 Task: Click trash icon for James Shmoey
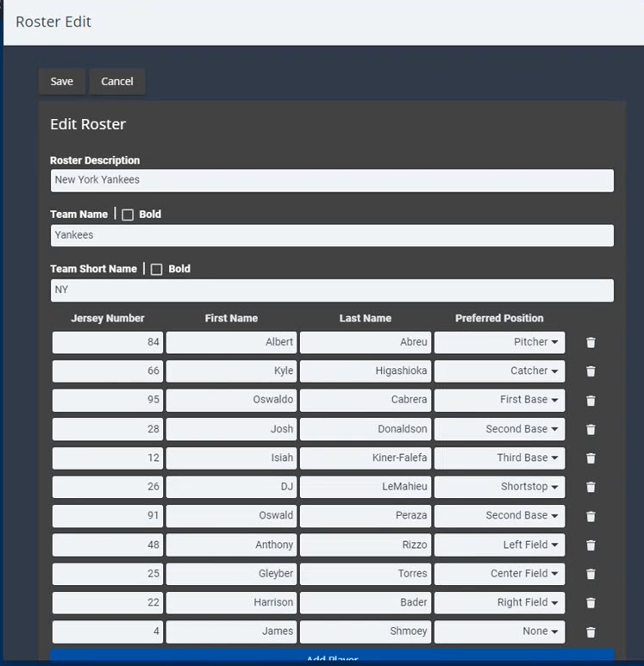tap(591, 632)
